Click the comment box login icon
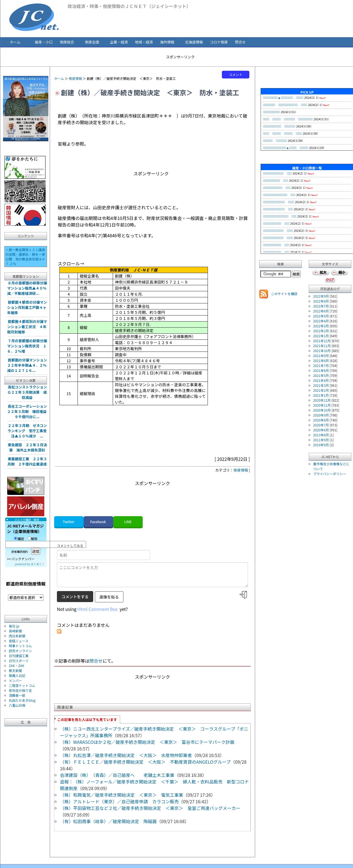The height and width of the screenshot is (868, 353). 243,595
